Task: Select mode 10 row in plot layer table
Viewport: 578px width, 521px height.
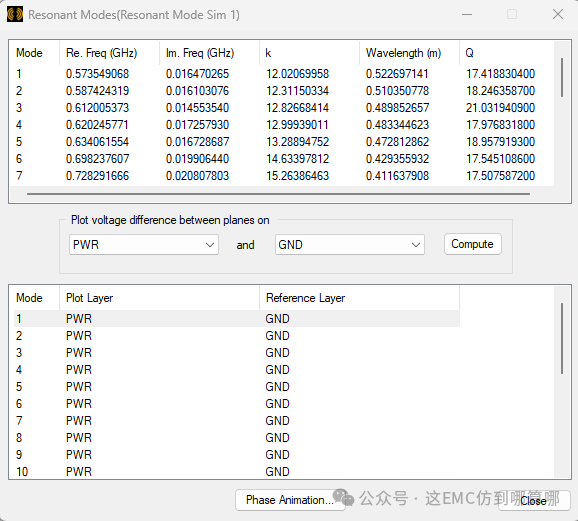Action: pos(237,471)
